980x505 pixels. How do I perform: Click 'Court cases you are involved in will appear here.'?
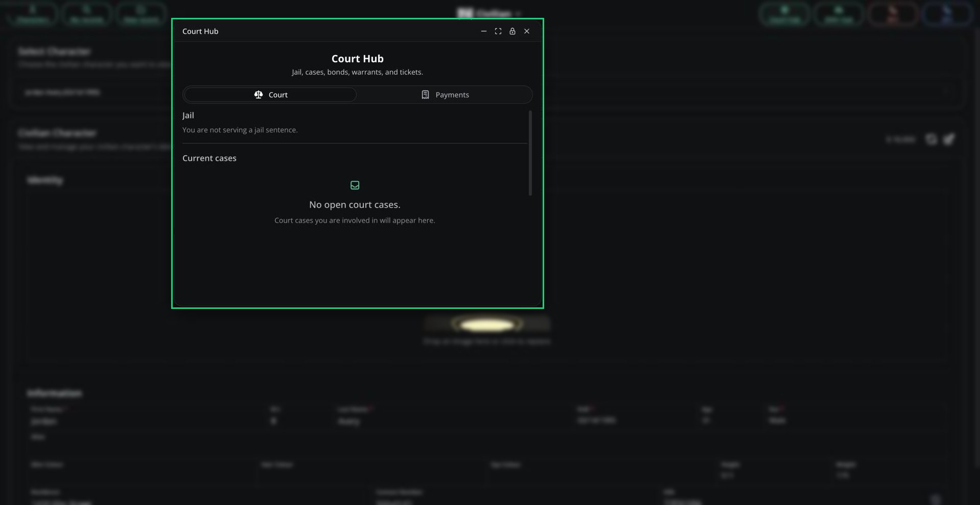[x=355, y=221]
